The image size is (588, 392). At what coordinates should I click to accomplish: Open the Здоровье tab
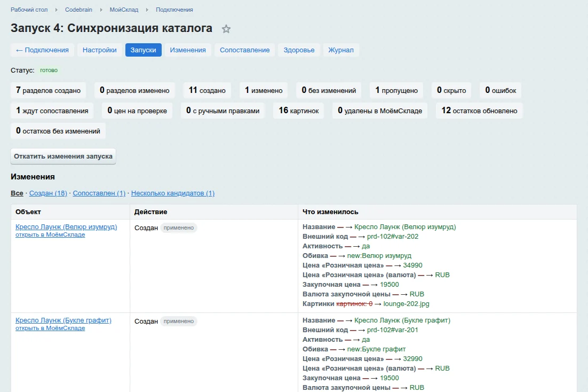click(x=299, y=50)
